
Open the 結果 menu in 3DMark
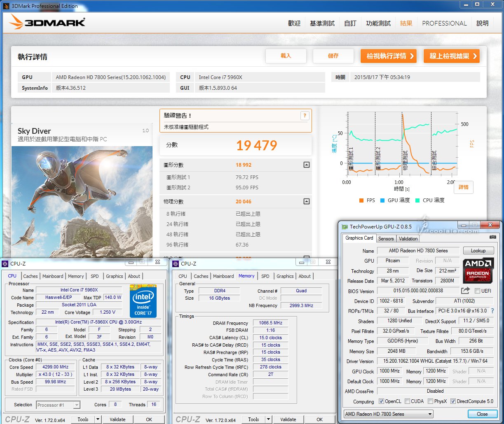pos(406,23)
